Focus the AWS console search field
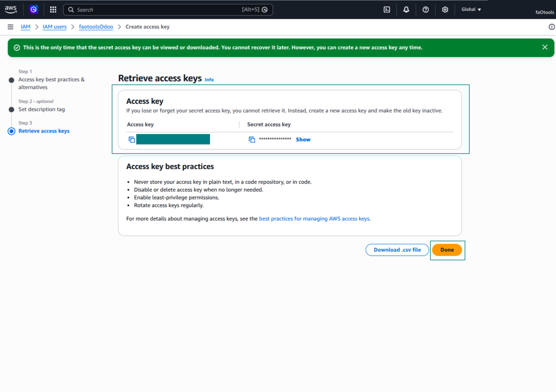Image resolution: width=556 pixels, height=392 pixels. coord(168,10)
